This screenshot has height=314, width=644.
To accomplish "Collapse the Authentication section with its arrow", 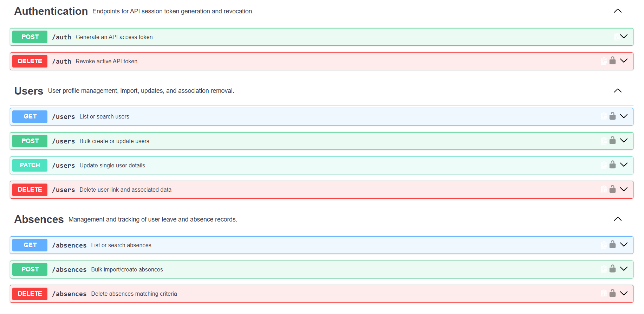I will 618,11.
